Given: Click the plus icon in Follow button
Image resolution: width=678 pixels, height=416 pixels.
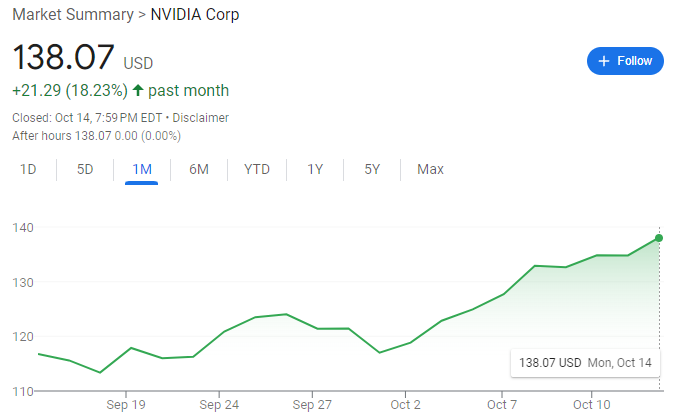Looking at the screenshot, I should coord(603,61).
